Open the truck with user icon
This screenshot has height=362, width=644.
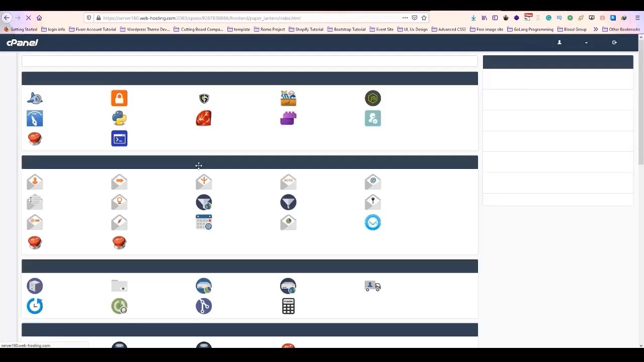click(373, 286)
